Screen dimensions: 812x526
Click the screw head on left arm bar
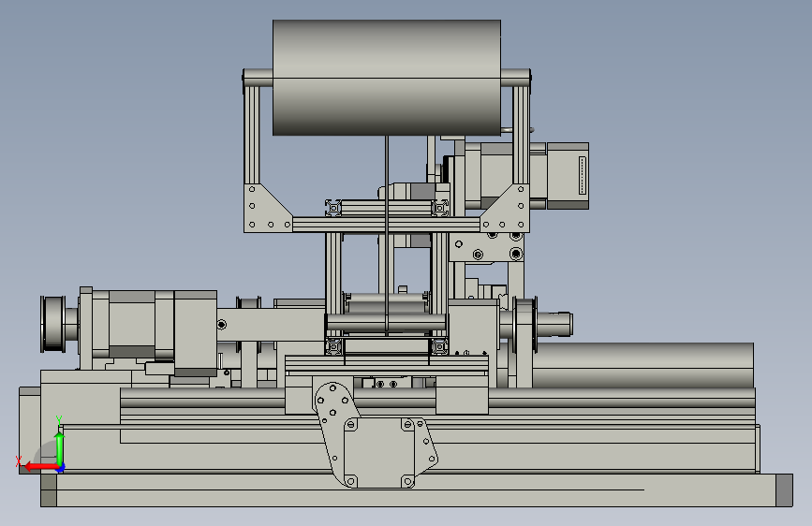click(x=222, y=325)
